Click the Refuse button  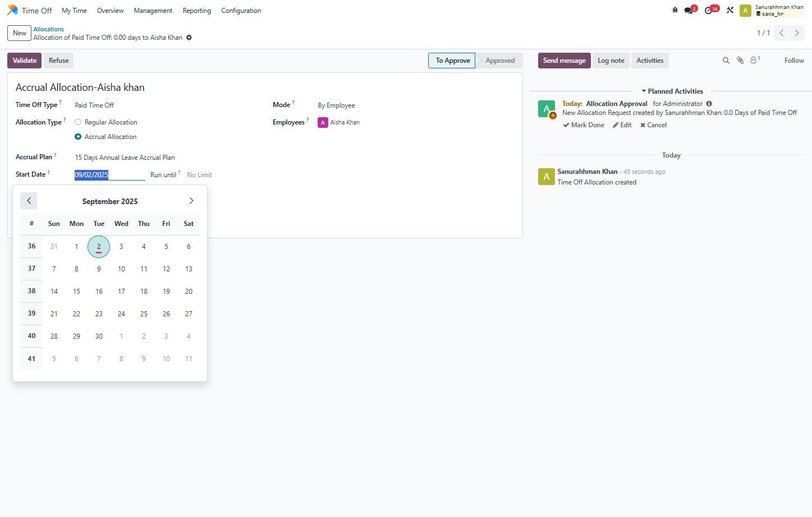pos(59,61)
